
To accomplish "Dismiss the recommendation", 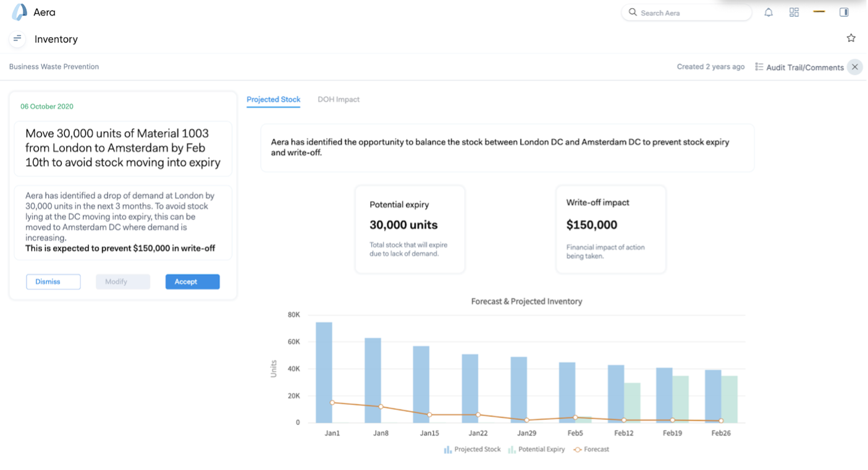I will [x=53, y=282].
